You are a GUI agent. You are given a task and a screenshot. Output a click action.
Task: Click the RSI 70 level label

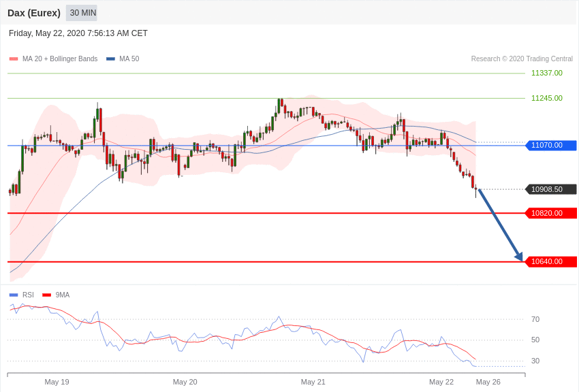point(535,319)
